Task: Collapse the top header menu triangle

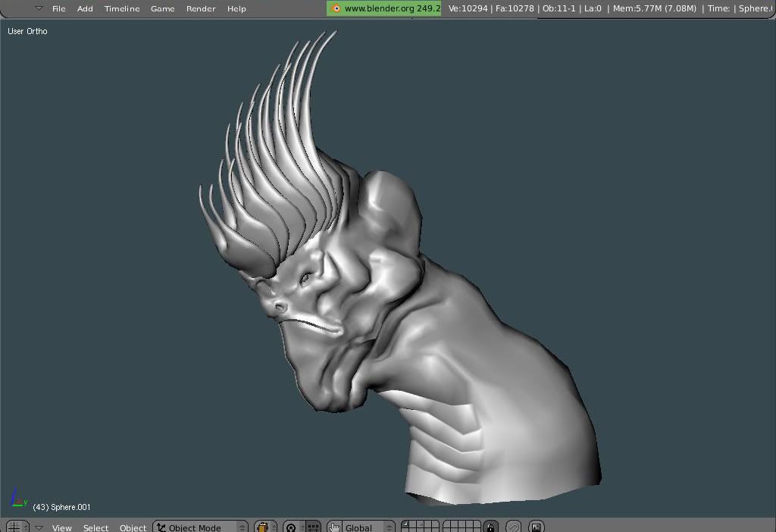Action: point(39,8)
